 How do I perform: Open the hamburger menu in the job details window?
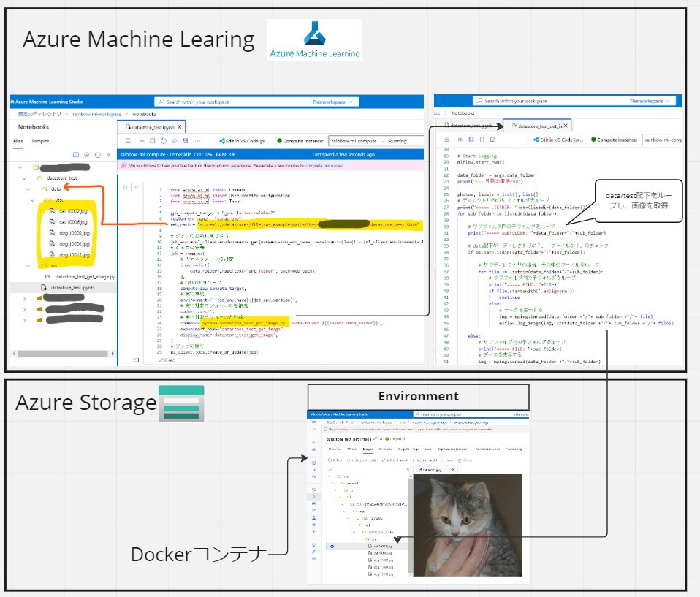pyautogui.click(x=314, y=422)
